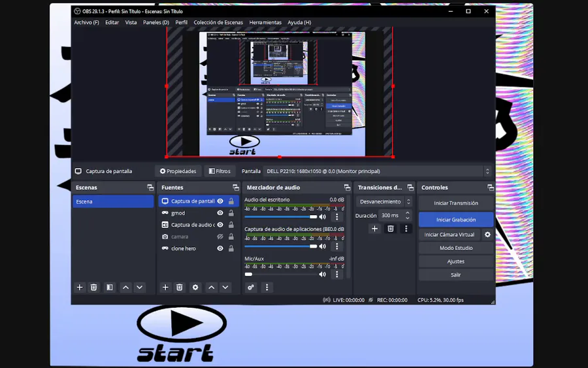Toggle lock on camara source

pos(231,237)
